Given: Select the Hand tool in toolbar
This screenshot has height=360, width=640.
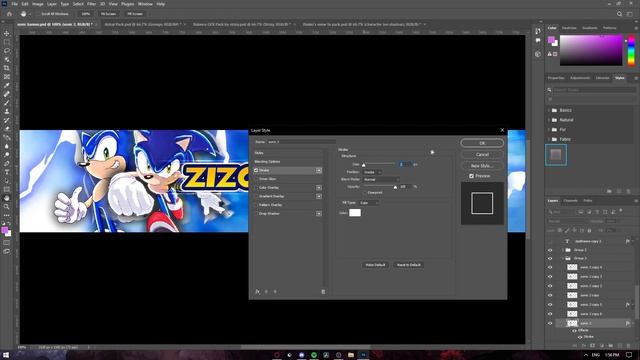Looking at the screenshot, I should point(7,198).
